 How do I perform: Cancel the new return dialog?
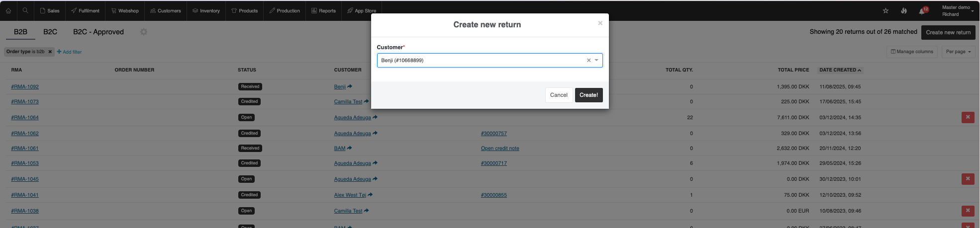[x=558, y=95]
